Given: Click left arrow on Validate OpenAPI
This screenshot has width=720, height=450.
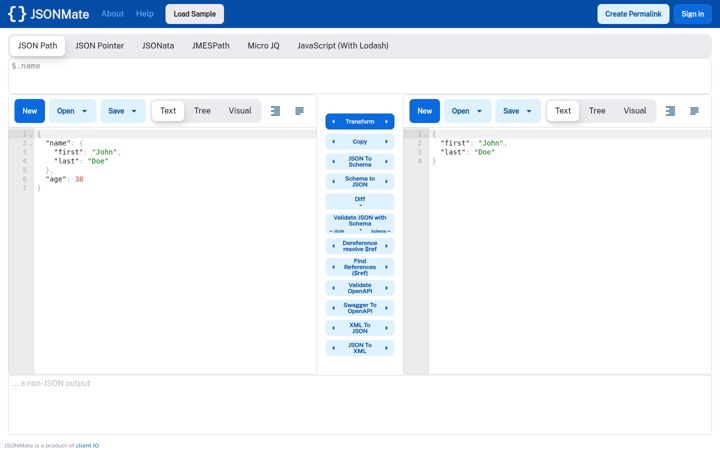Looking at the screenshot, I should coord(333,288).
